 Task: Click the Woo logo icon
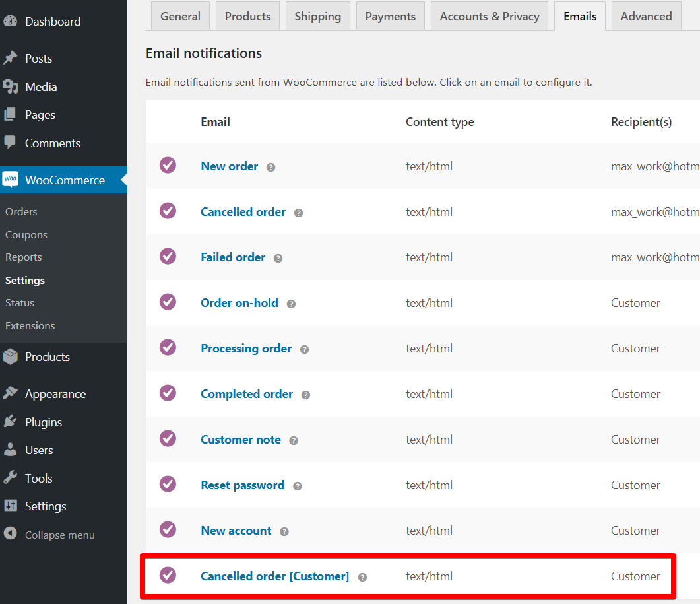coord(11,179)
